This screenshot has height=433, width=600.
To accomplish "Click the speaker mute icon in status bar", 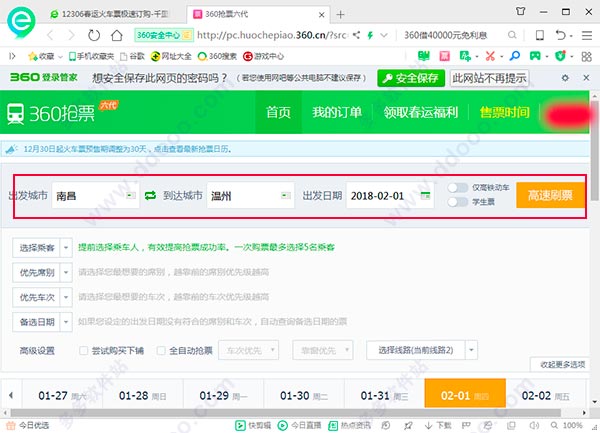I will tap(534, 425).
